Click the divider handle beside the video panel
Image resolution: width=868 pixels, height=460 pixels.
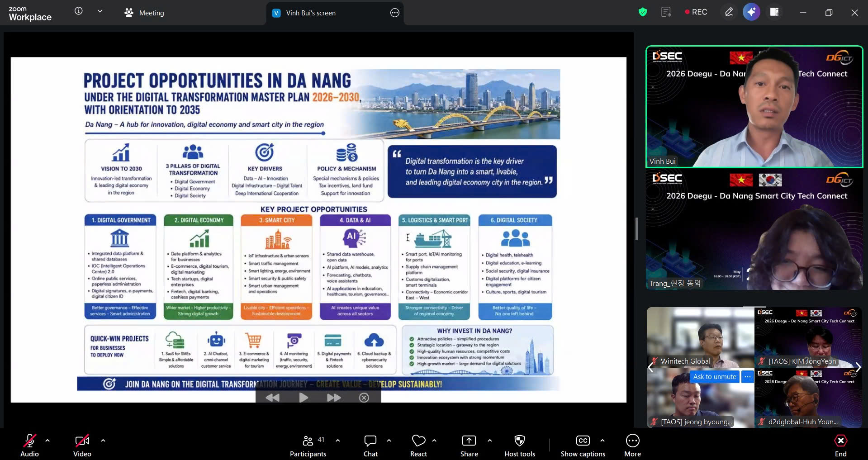[636, 229]
